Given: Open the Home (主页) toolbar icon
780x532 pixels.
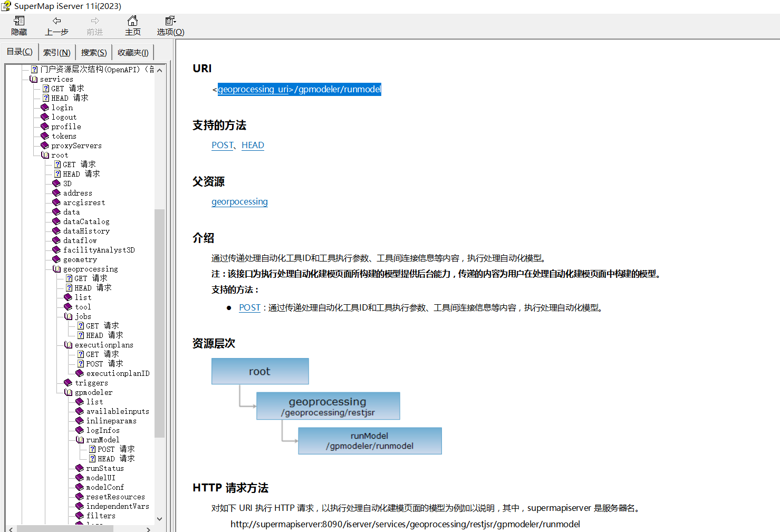Looking at the screenshot, I should tap(132, 21).
